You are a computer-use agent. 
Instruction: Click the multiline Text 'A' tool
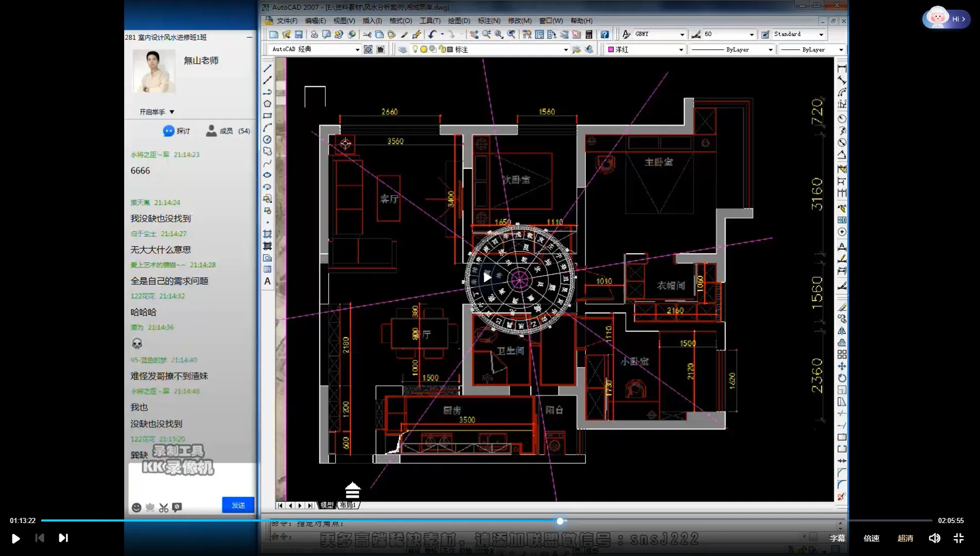(x=267, y=281)
